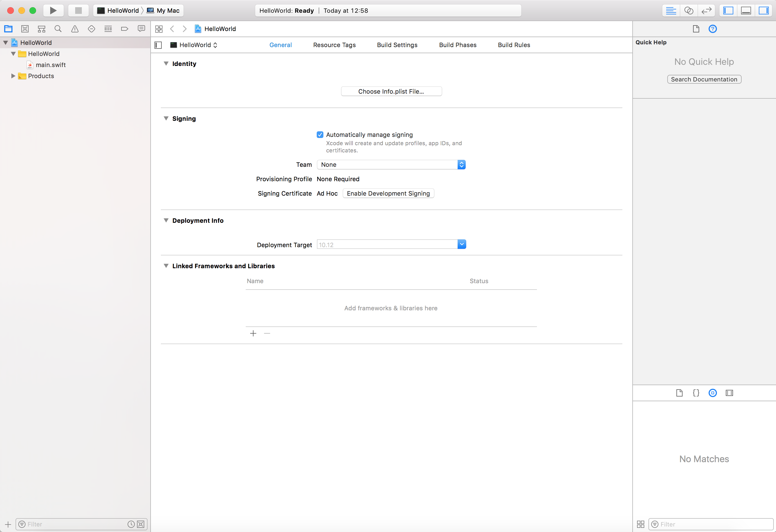The height and width of the screenshot is (532, 776).
Task: Open the Deployment Target dropdown
Action: coord(462,244)
